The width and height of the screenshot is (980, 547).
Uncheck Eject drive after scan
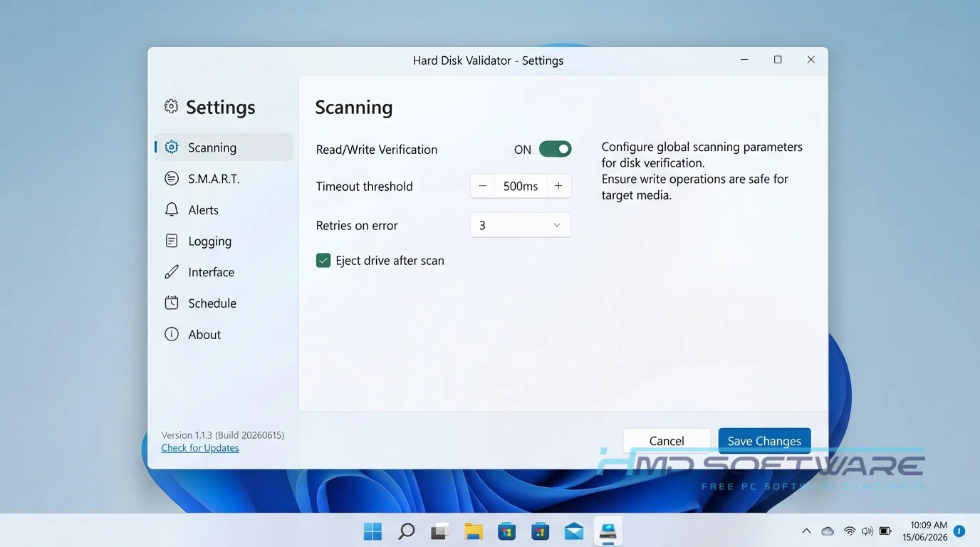pyautogui.click(x=323, y=261)
